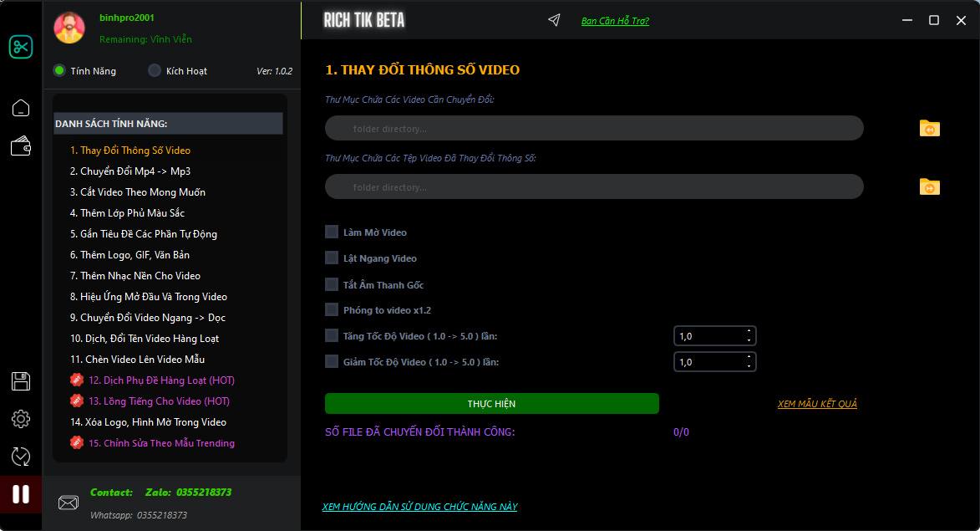Choose 3. Cắt Video Theo Mong Muốn
The image size is (980, 531).
[138, 192]
